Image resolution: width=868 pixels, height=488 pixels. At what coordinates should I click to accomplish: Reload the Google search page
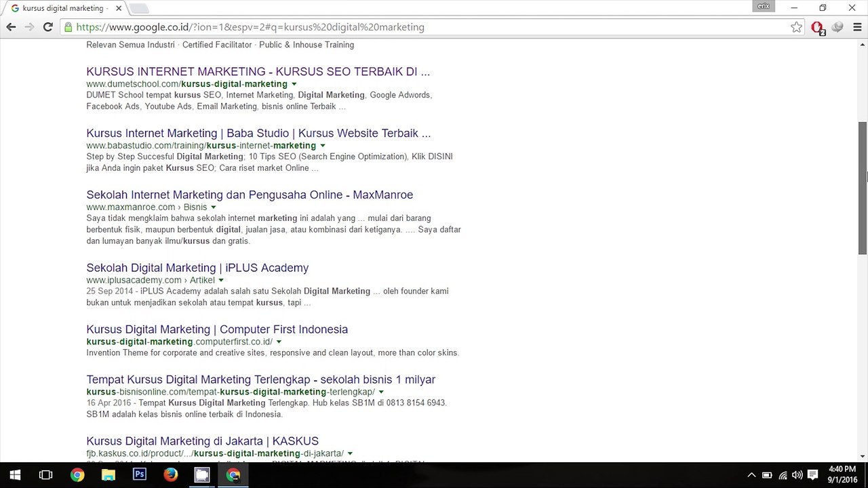tap(48, 27)
